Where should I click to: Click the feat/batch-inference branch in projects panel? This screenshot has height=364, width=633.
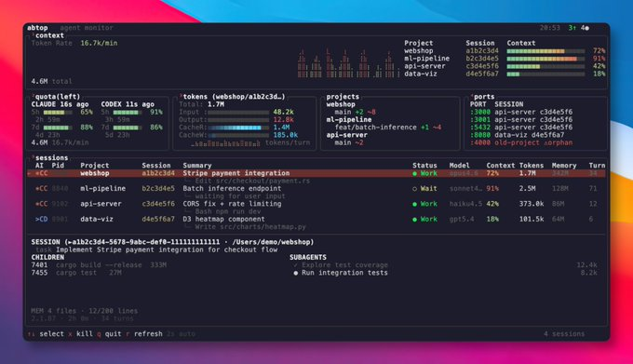[x=388, y=128]
